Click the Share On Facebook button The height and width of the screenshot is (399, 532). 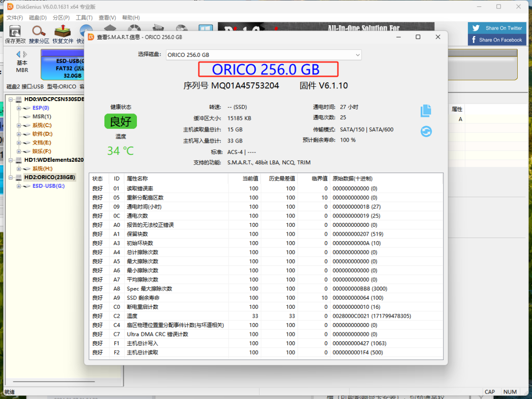coord(497,40)
